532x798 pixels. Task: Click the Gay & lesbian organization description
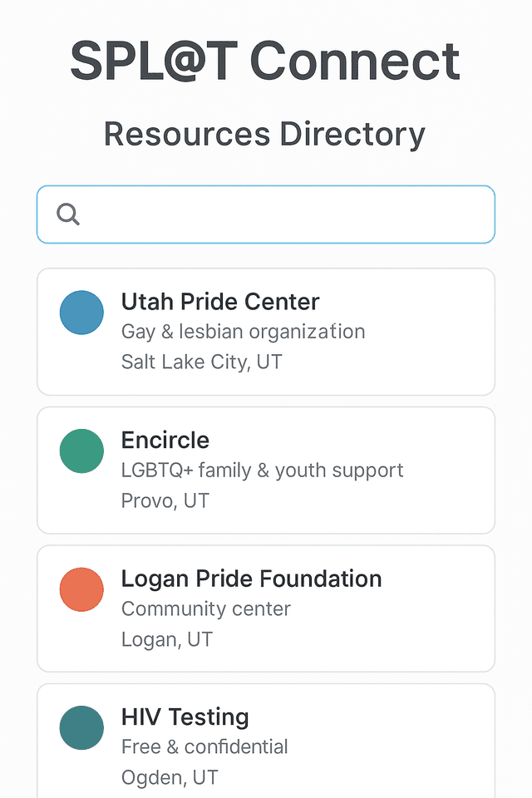pyautogui.click(x=243, y=331)
